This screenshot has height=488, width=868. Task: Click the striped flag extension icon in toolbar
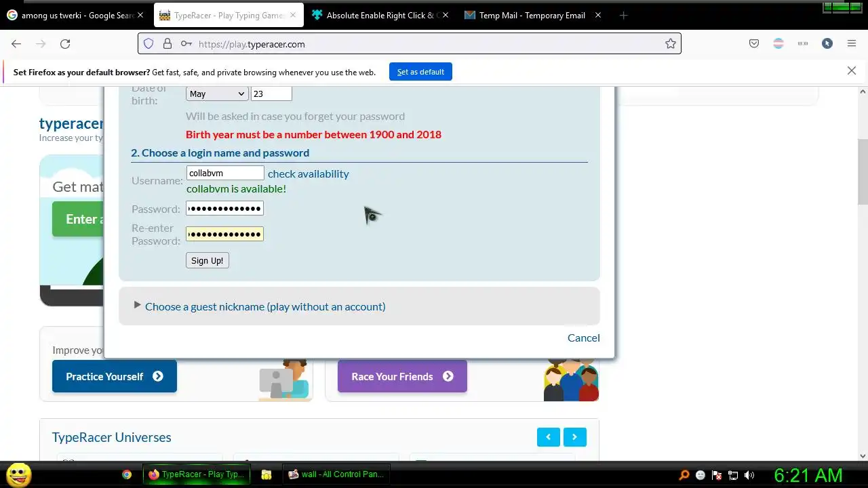tap(778, 43)
